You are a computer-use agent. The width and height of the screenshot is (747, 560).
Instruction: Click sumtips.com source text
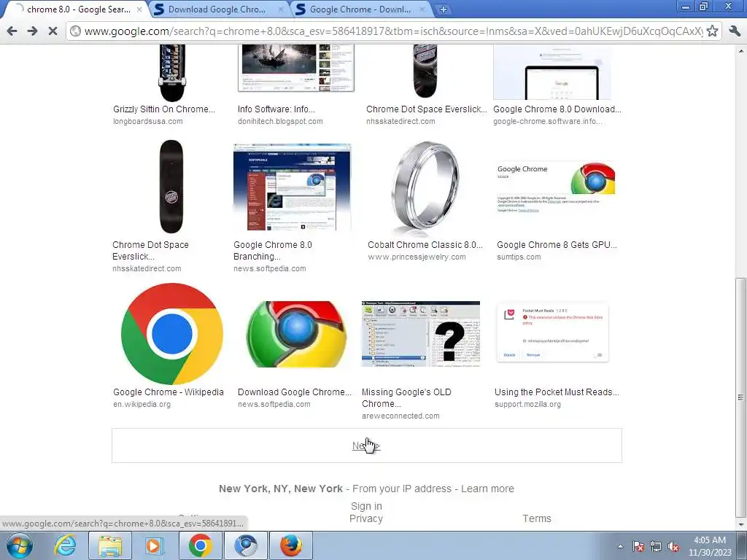tap(519, 257)
